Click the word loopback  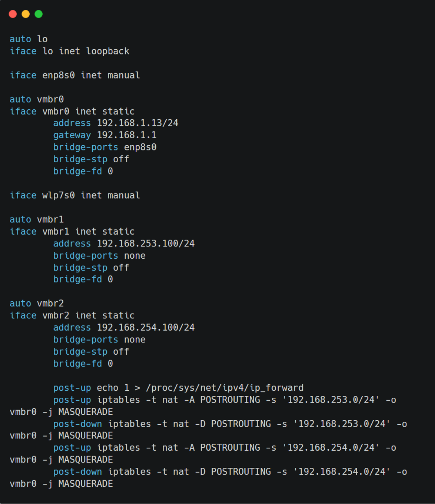tap(108, 51)
